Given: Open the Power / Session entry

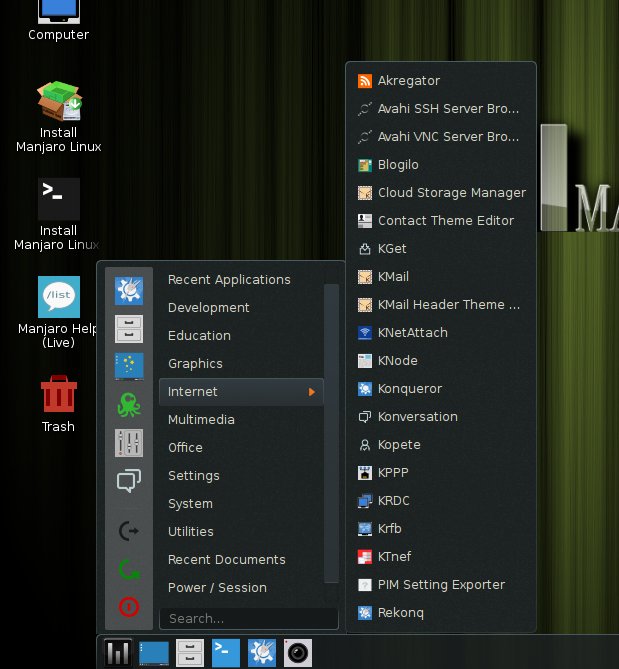Looking at the screenshot, I should [x=217, y=588].
